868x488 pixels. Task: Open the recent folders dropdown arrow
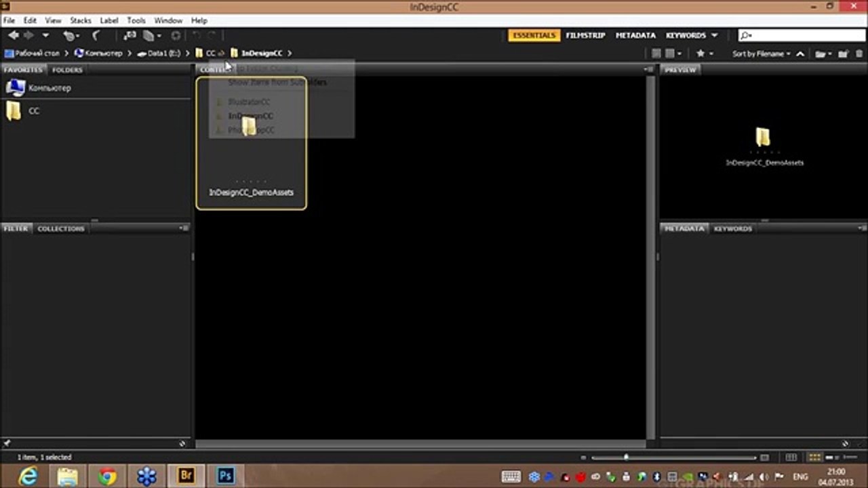(x=45, y=35)
